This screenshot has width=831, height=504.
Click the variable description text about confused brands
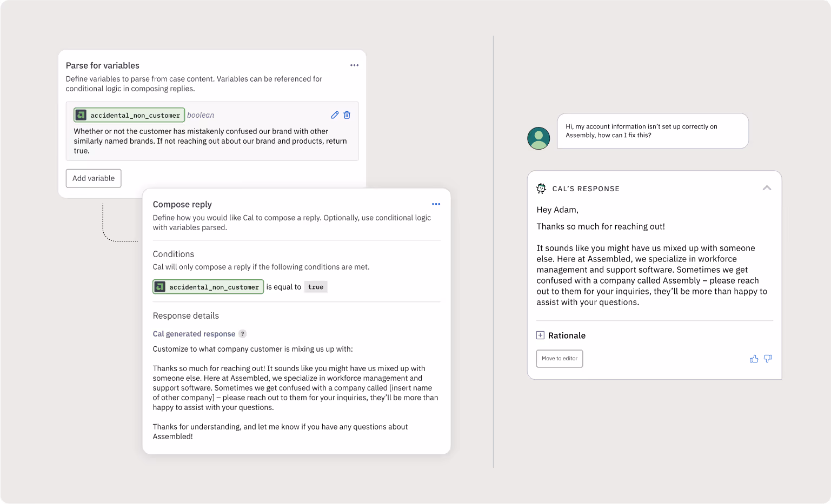(x=210, y=141)
